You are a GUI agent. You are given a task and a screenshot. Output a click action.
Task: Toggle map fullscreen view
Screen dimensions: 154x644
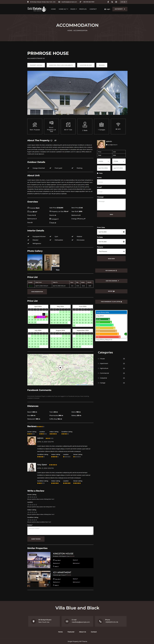[x=31, y=376]
